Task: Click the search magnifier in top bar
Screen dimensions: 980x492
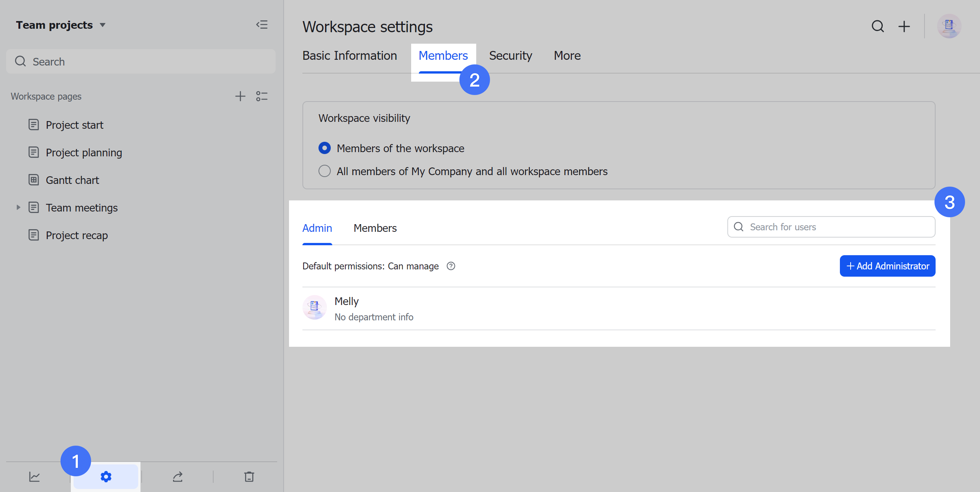Action: [x=877, y=26]
